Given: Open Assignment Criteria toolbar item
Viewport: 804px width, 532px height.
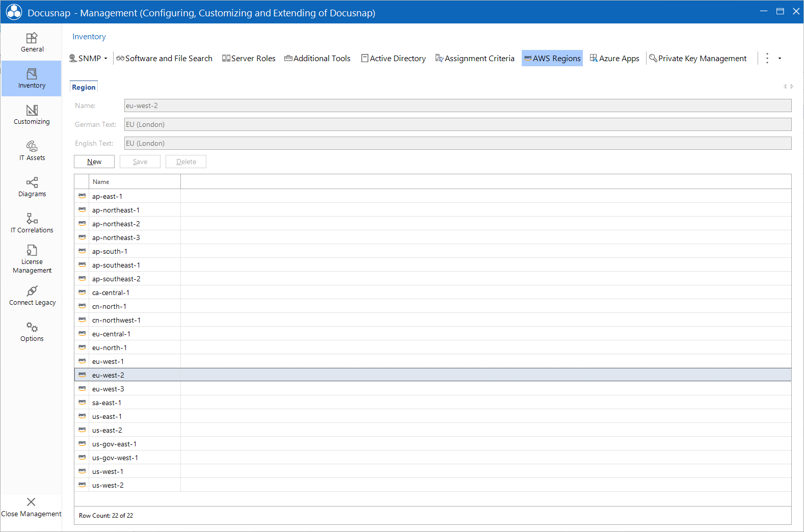Looking at the screenshot, I should [475, 58].
